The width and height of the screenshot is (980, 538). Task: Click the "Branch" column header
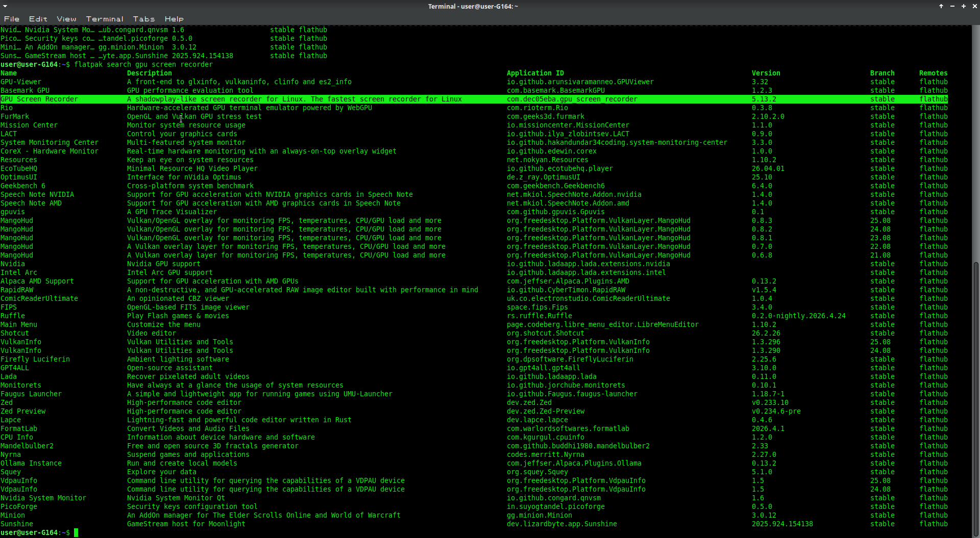883,73
